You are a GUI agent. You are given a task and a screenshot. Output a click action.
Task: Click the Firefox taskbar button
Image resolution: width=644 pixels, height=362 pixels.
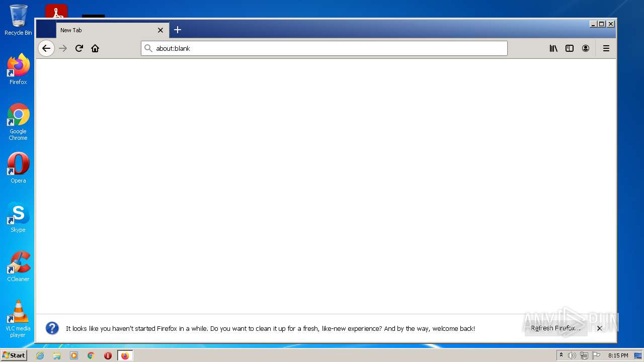point(125,355)
